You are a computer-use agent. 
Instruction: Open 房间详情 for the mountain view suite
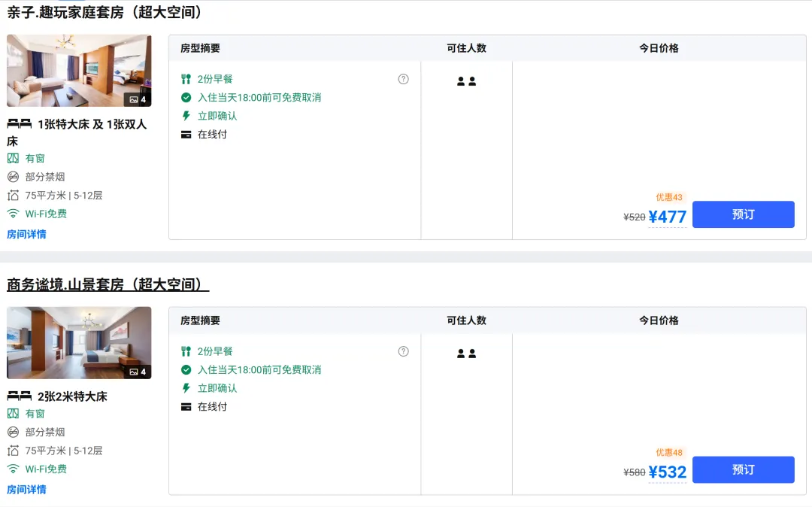pyautogui.click(x=26, y=490)
